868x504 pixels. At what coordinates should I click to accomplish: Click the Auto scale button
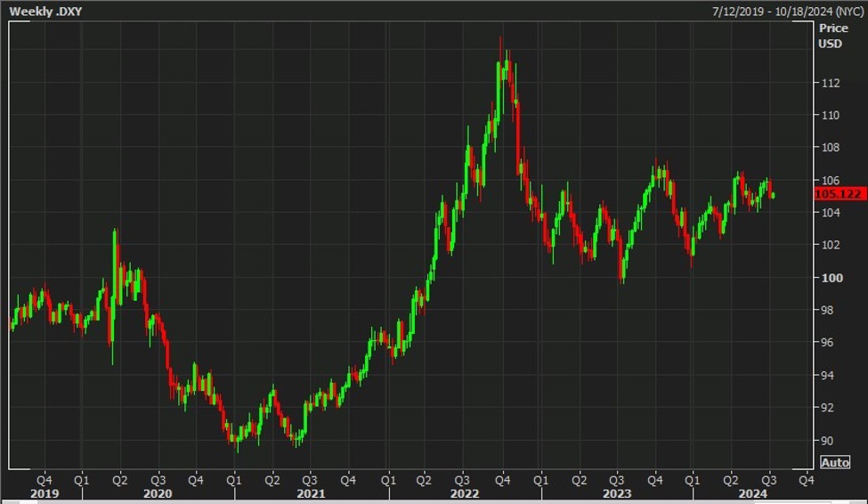[x=834, y=462]
